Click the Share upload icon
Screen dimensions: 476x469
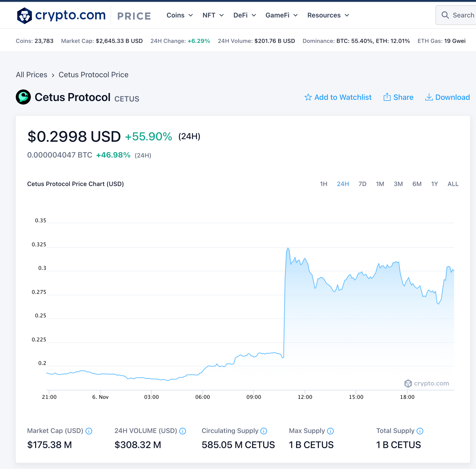387,97
